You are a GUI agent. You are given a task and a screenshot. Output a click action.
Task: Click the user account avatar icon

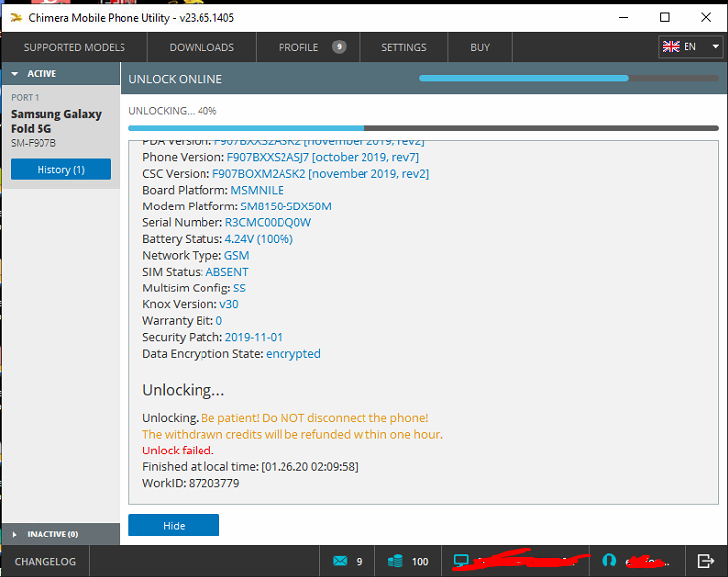608,561
